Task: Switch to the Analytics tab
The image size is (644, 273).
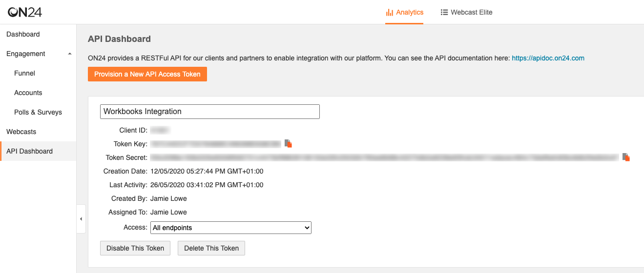Action: (404, 12)
